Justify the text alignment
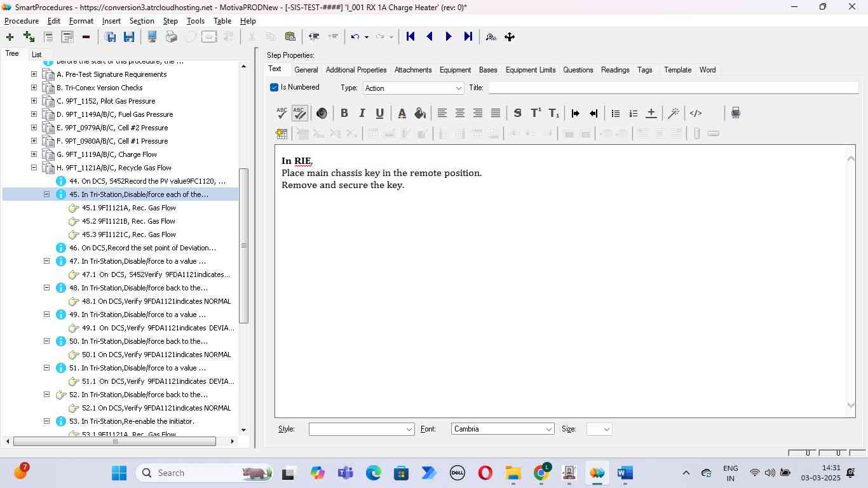The height and width of the screenshot is (488, 868). (496, 113)
